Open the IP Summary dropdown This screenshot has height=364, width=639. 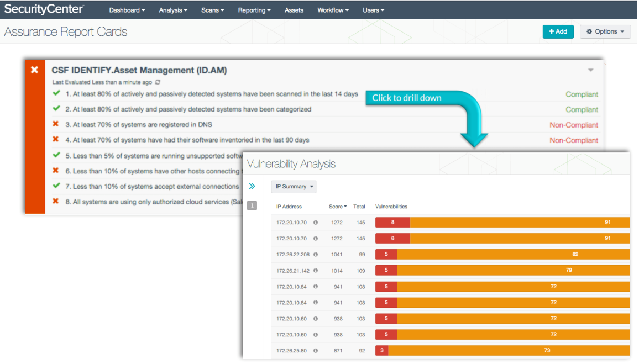(x=294, y=187)
